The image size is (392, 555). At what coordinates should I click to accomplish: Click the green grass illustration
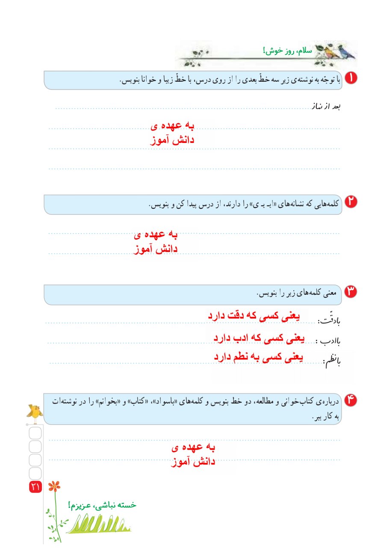98,523
